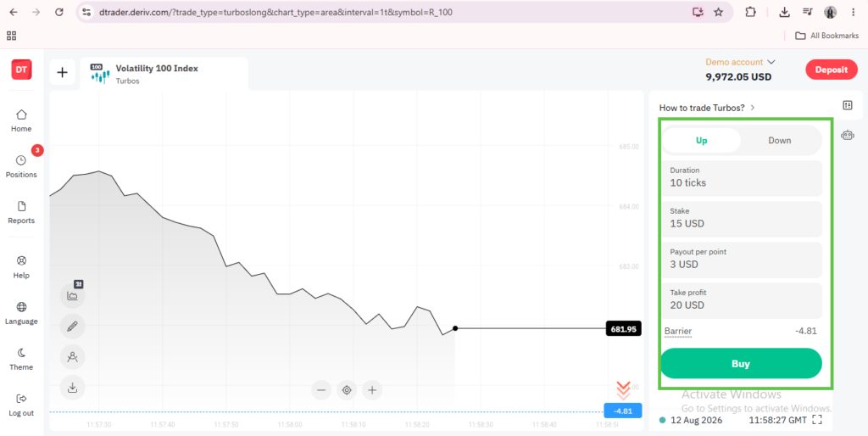Open the media control icon in browser toolbar

[x=808, y=12]
